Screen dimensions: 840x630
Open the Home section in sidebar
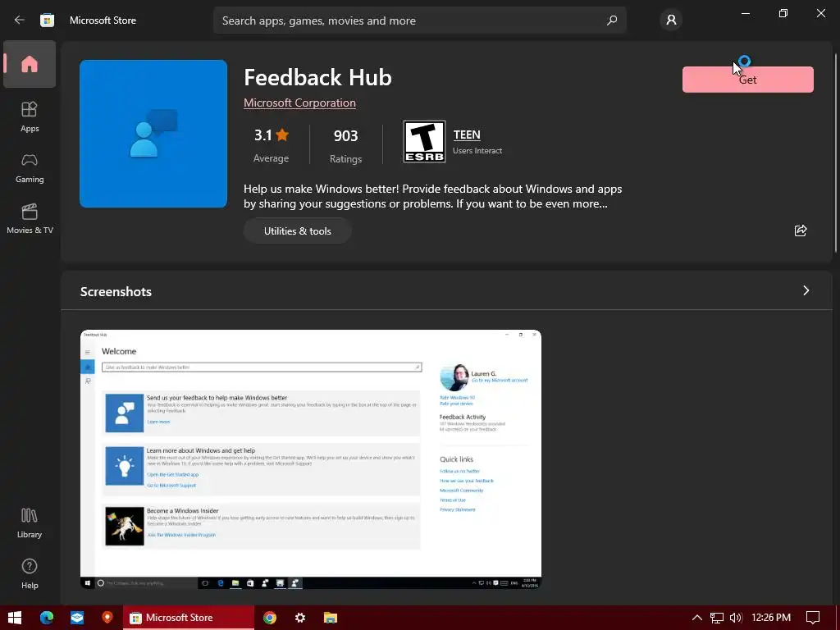(30, 64)
